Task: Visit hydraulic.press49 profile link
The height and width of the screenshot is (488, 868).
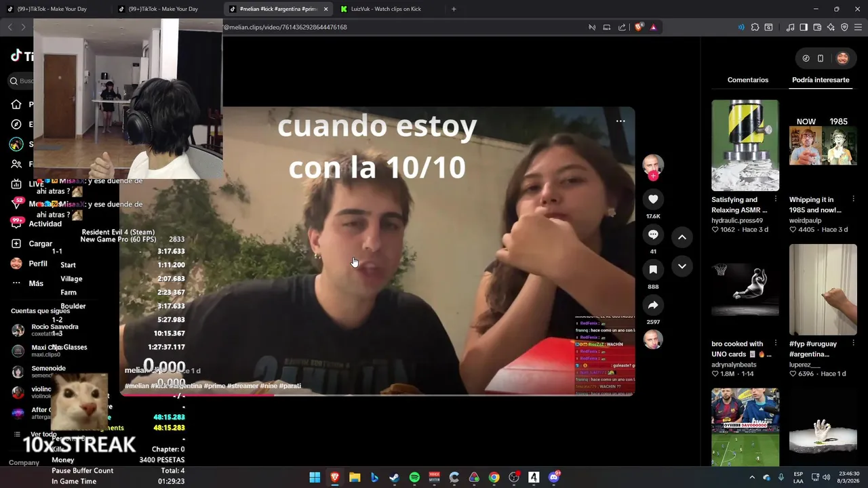Action: coord(737,220)
